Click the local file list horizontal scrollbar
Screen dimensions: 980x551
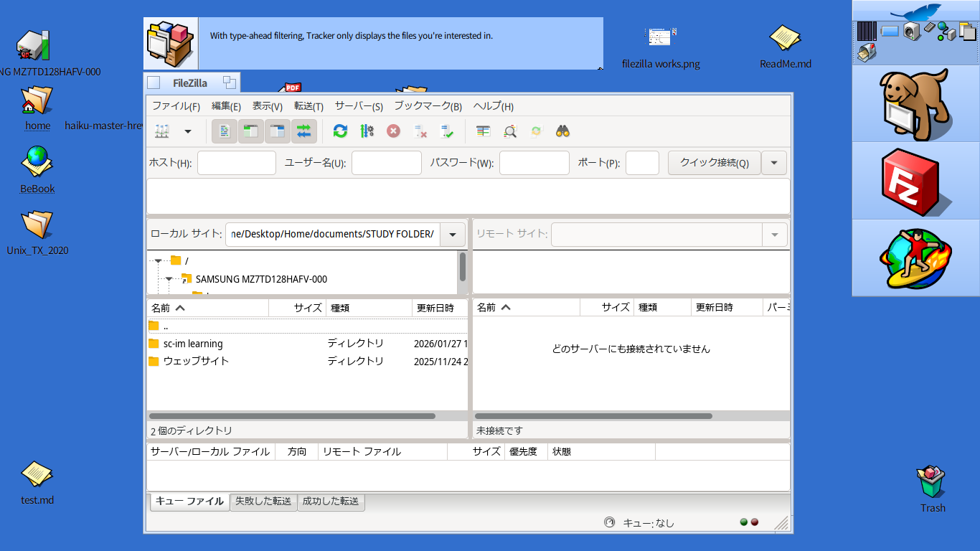(x=292, y=416)
